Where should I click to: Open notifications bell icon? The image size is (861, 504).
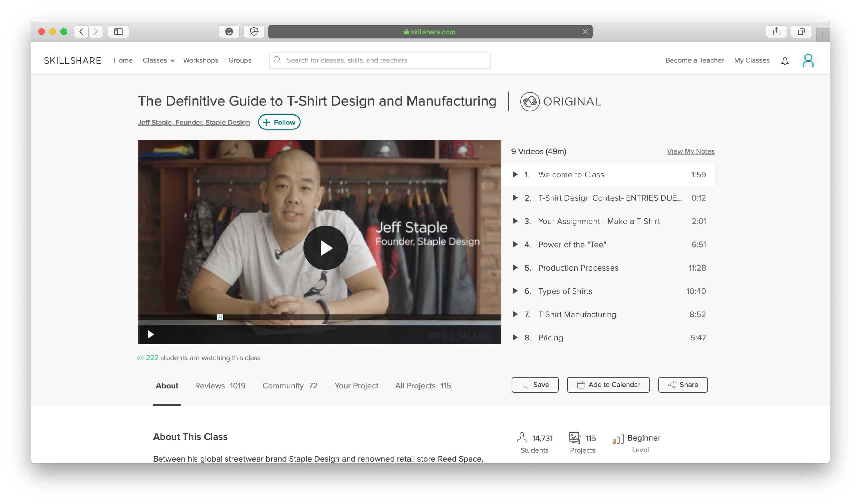tap(785, 61)
